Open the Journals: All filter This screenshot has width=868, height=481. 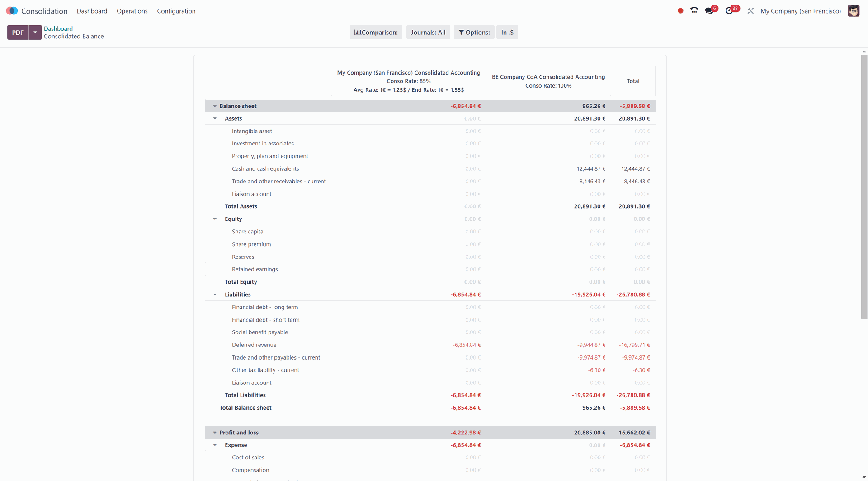coord(428,32)
